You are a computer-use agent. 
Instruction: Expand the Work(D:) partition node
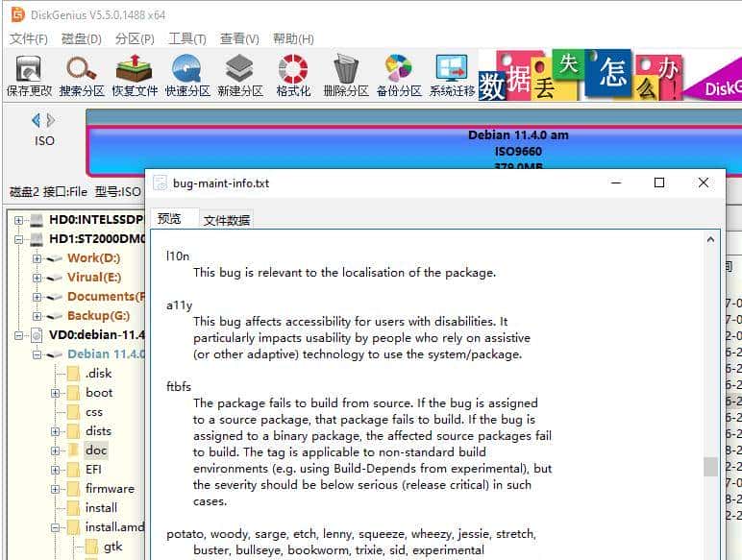tap(37, 258)
